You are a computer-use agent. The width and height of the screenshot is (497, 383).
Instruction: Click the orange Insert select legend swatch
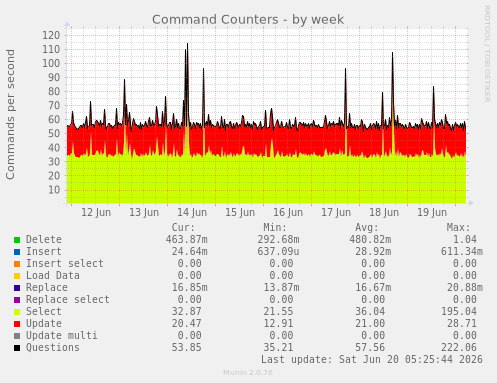pyautogui.click(x=17, y=264)
